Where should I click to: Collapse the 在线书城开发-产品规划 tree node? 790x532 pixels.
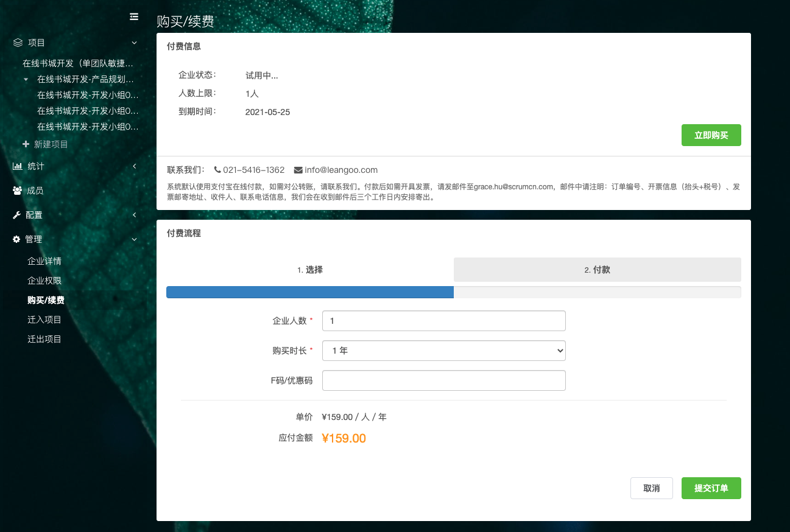26,79
